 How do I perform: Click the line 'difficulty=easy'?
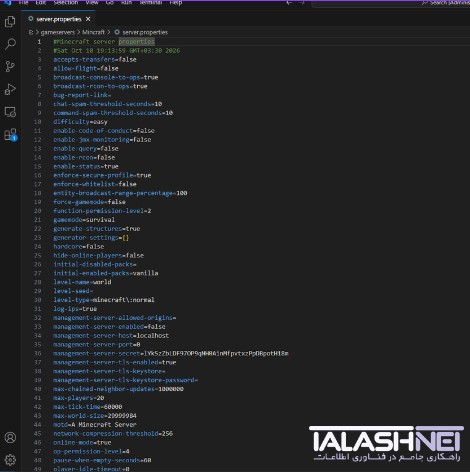pyautogui.click(x=80, y=122)
